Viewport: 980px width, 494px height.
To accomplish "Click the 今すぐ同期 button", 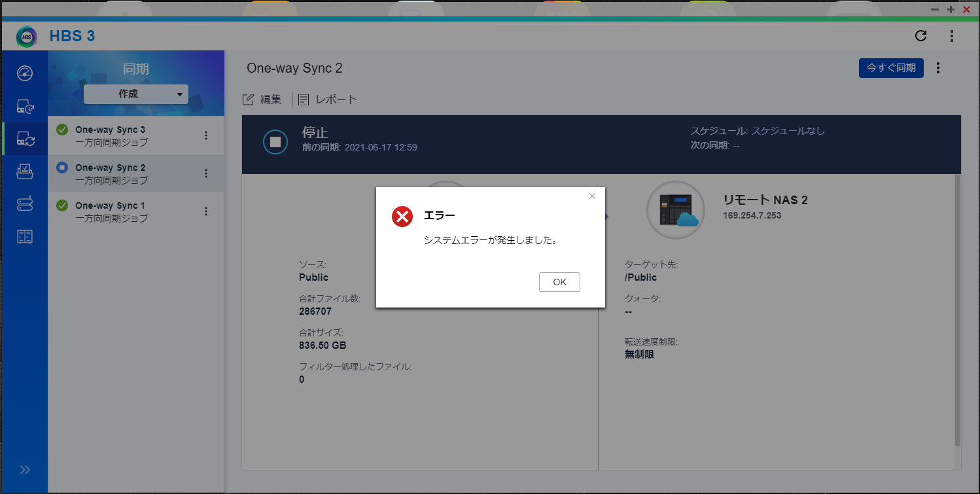I will 890,68.
